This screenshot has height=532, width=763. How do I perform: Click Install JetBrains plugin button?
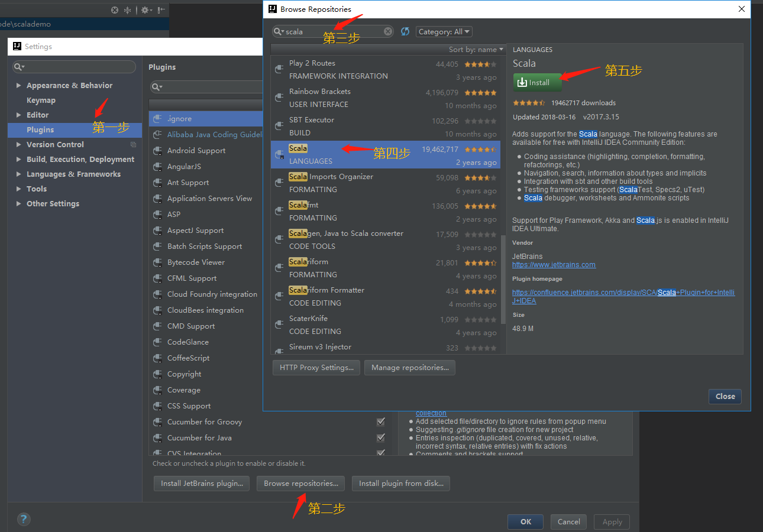tap(202, 484)
